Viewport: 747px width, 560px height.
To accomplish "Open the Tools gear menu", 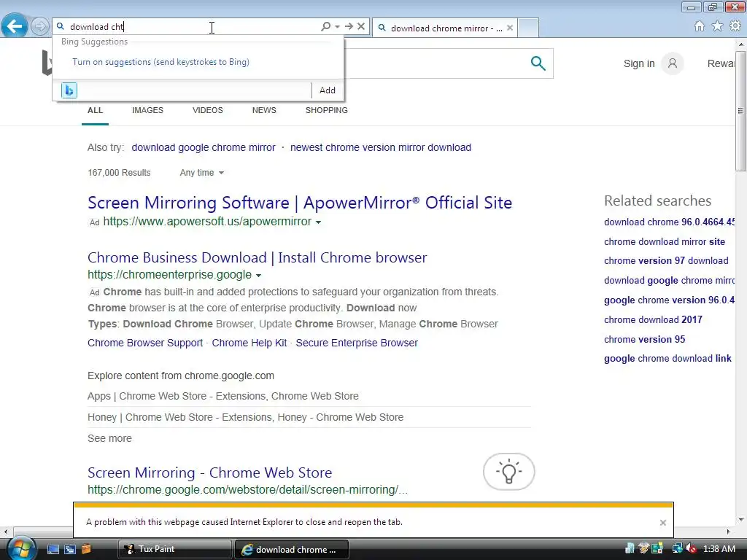I will 735,26.
